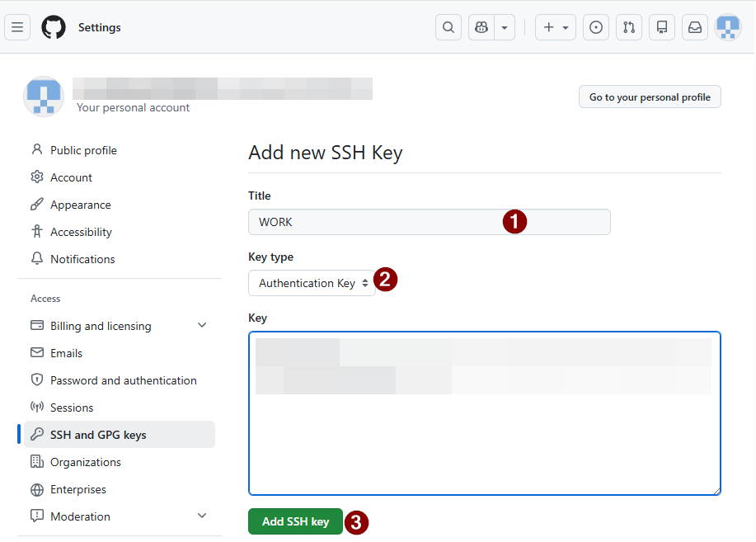Go to Password and authentication settings
The height and width of the screenshot is (542, 756).
123,380
